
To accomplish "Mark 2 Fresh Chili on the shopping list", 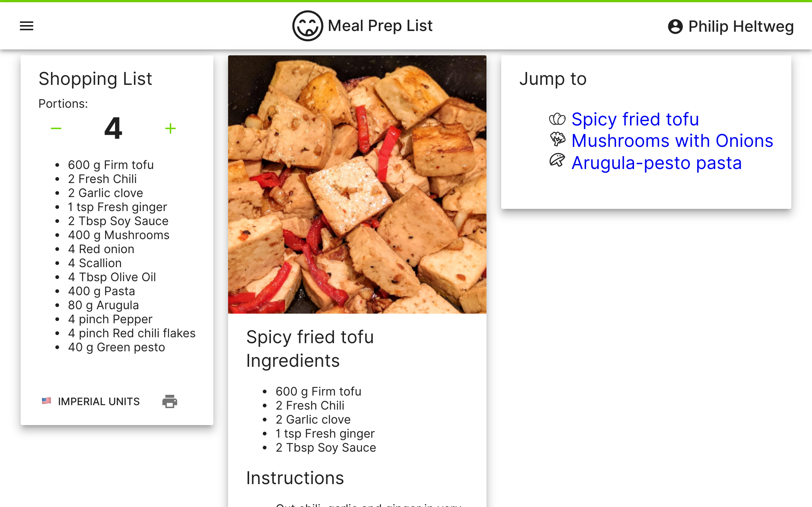I will tap(102, 179).
